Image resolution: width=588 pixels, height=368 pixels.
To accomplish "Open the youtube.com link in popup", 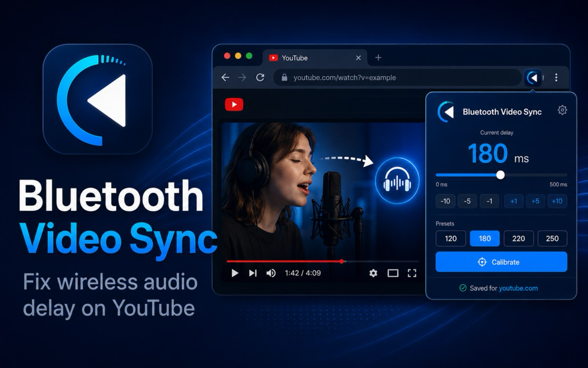I will coord(518,288).
